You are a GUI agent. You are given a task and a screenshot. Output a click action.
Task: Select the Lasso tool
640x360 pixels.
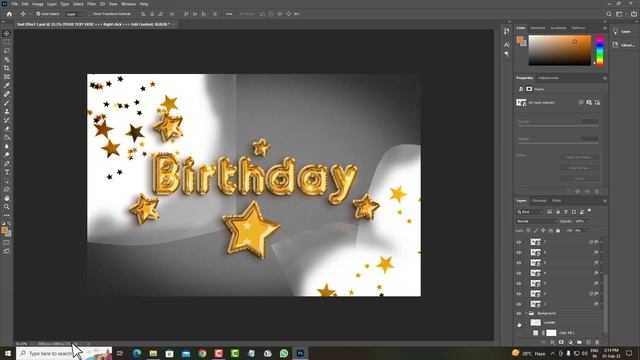coord(7,51)
